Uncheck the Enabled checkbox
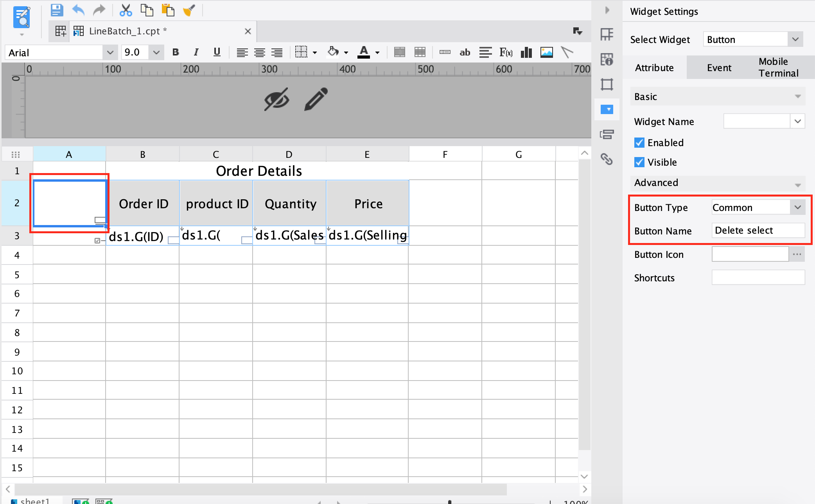 [x=639, y=143]
